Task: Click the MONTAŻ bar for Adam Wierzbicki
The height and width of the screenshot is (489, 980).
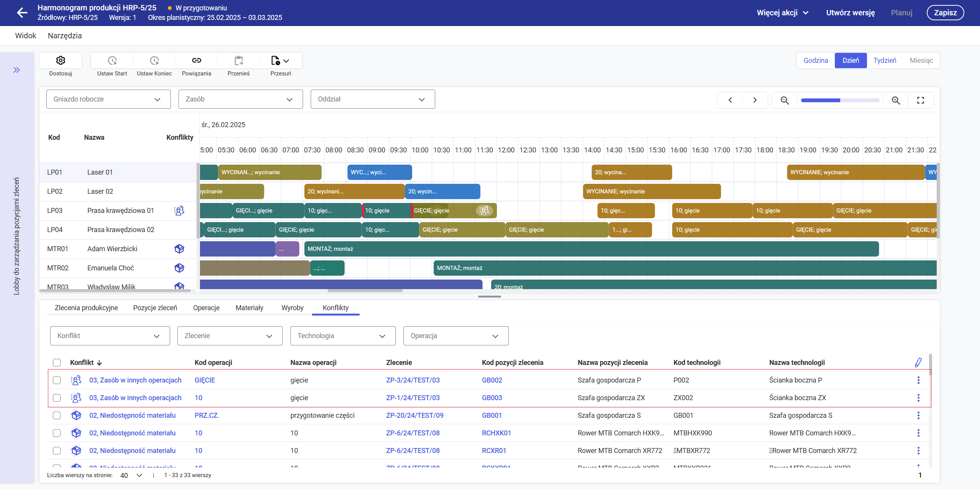Action: (591, 249)
